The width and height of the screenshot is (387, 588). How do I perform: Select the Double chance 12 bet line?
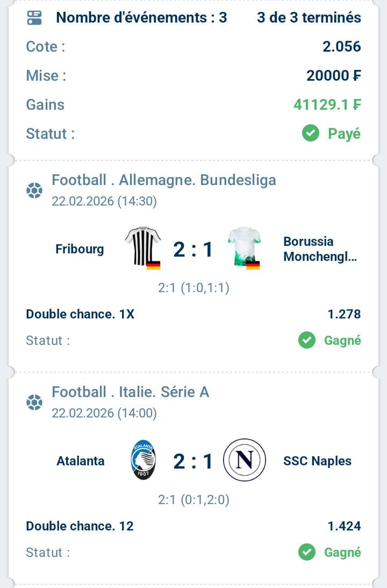80,526
